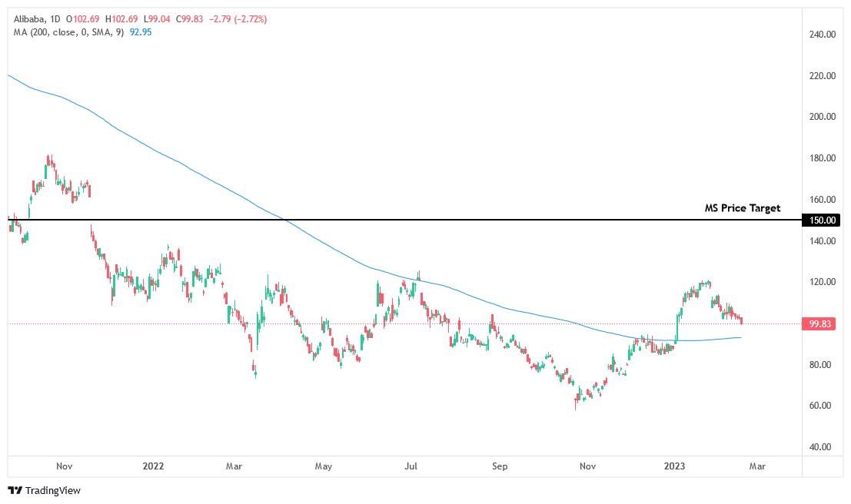Image resolution: width=851 pixels, height=504 pixels.
Task: Click the 80.00 price axis label
Action: coord(820,365)
